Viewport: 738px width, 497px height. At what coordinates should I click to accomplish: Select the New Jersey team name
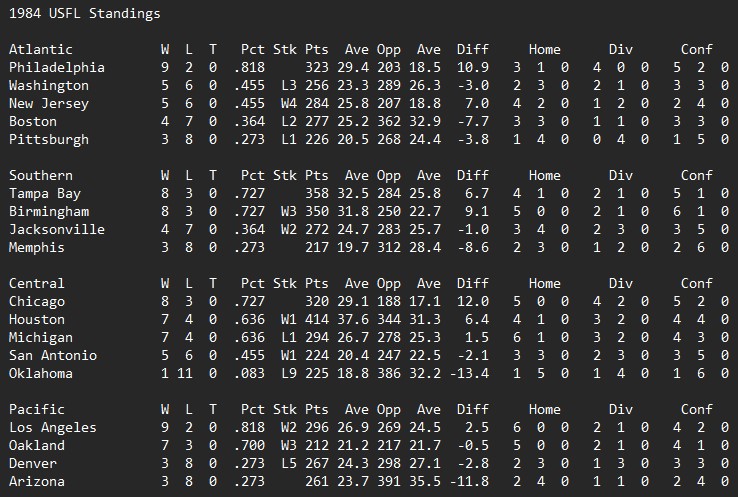point(49,104)
